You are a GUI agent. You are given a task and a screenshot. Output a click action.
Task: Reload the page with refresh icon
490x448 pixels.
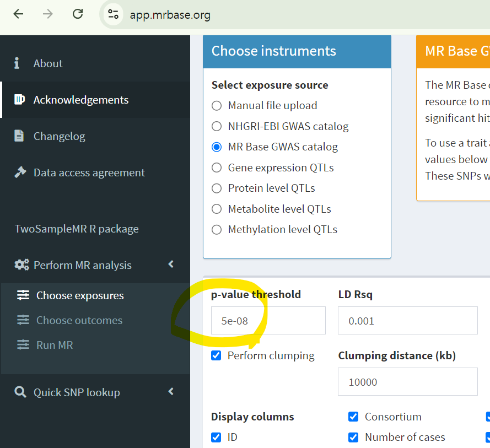coord(78,14)
